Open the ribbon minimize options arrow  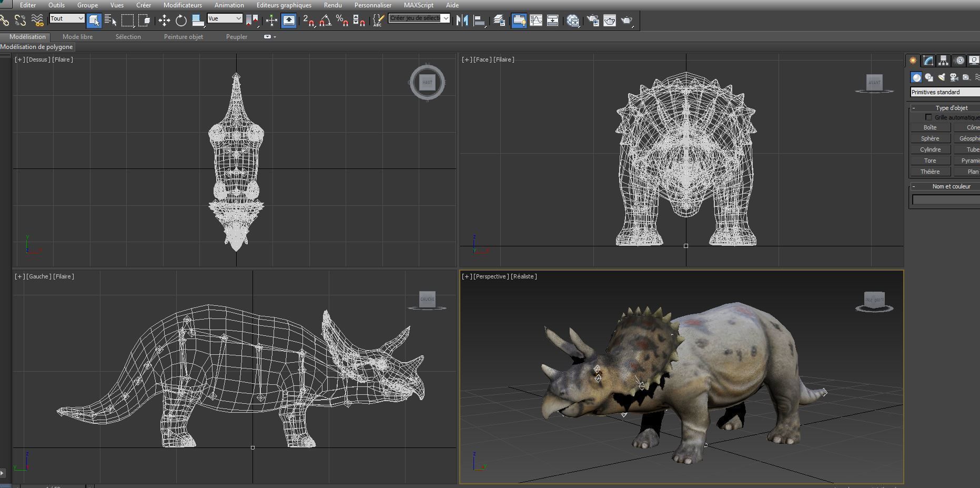[274, 37]
